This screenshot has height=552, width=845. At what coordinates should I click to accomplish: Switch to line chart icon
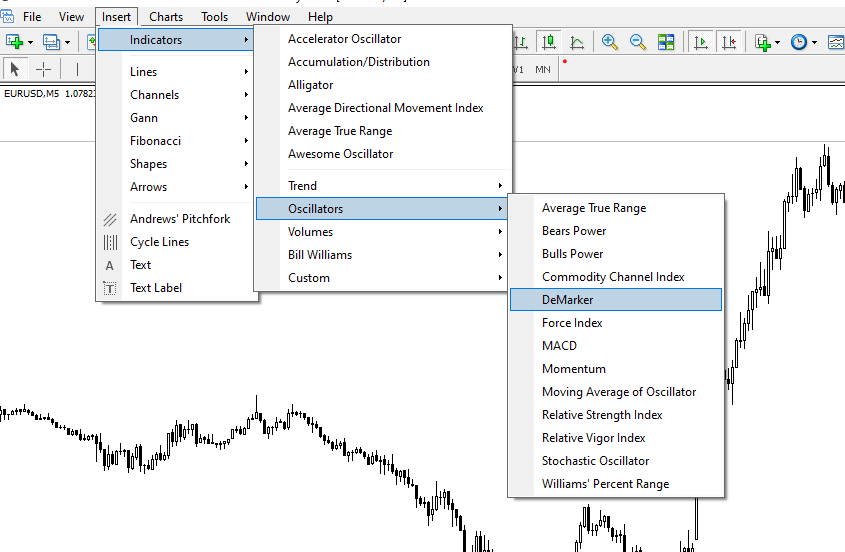577,42
